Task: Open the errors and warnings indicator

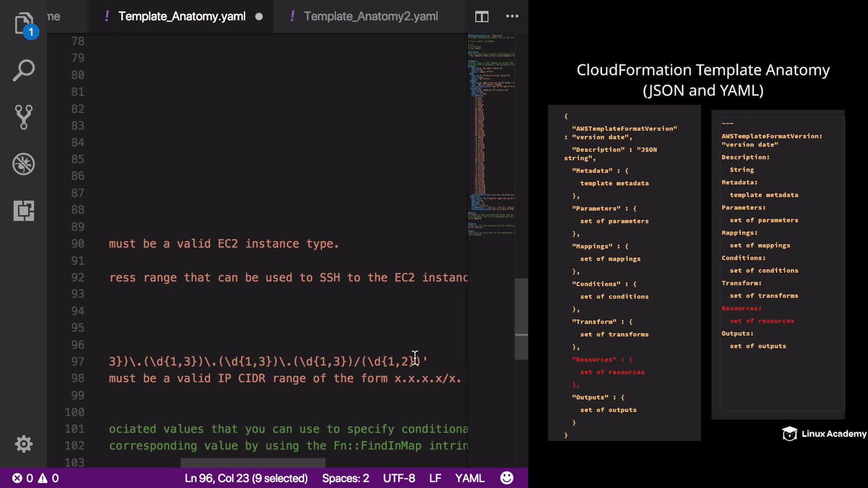Action: [x=35, y=478]
